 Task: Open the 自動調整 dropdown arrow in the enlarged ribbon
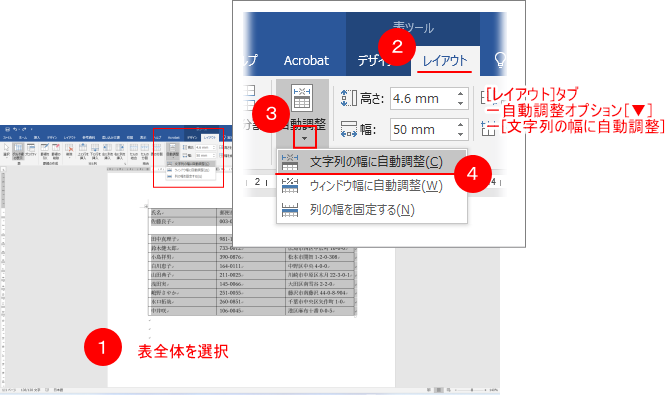pyautogui.click(x=304, y=138)
